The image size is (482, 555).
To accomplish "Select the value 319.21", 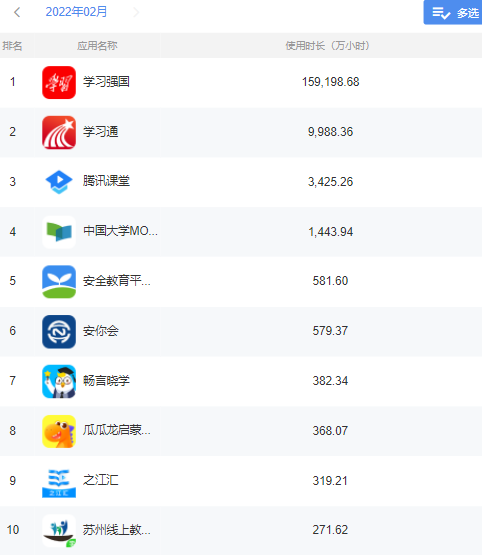I will click(x=330, y=481).
